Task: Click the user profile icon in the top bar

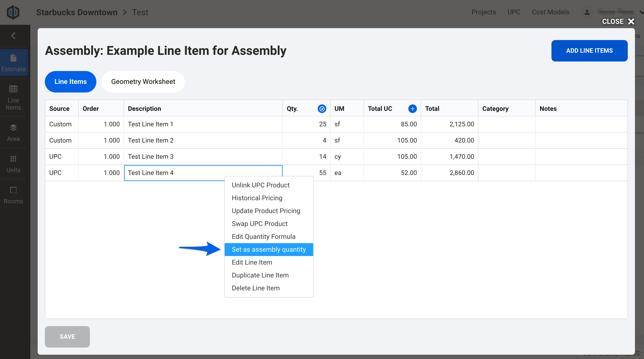Action: pos(587,12)
